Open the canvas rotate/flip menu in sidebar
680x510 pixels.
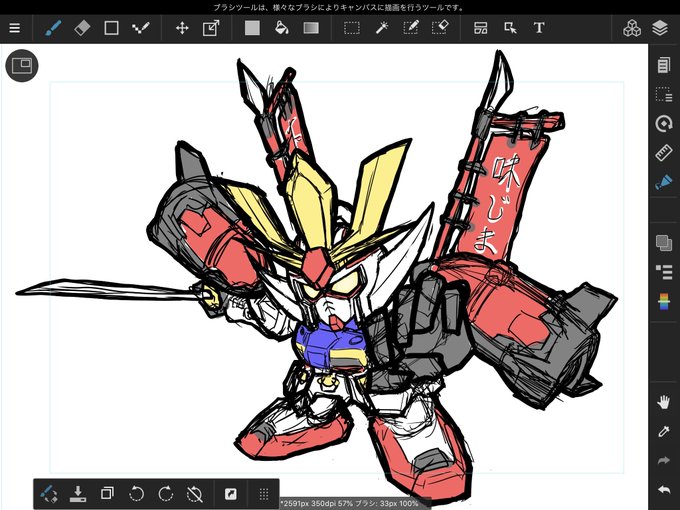pyautogui.click(x=664, y=124)
